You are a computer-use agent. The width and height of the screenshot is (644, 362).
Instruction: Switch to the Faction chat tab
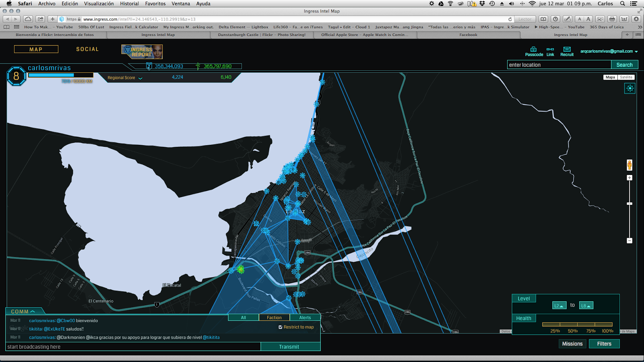click(274, 317)
